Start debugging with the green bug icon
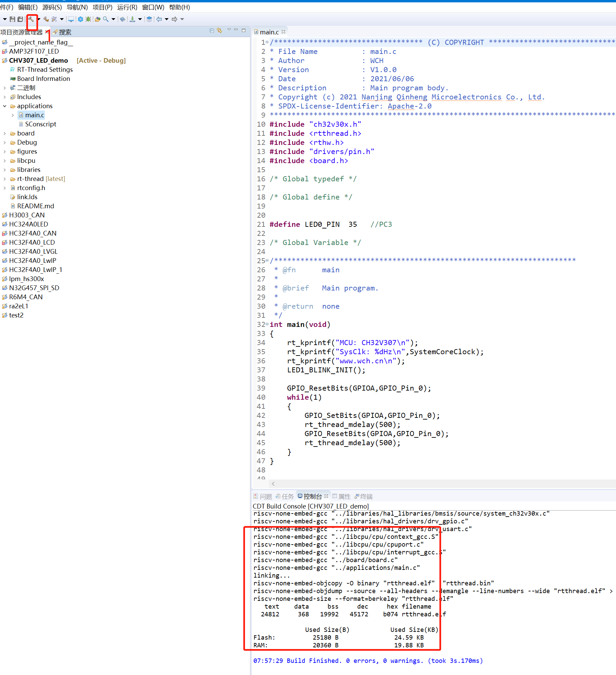 tap(88, 19)
